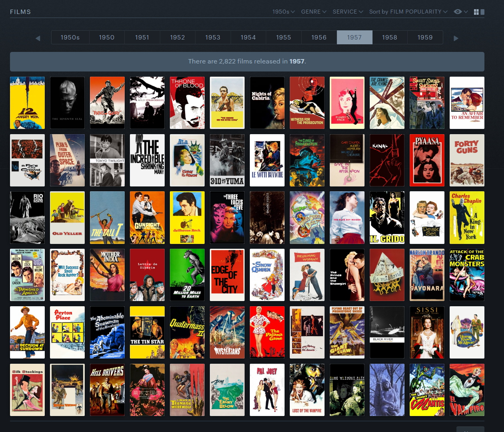Screen dimensions: 504x432
Task: Switch to the grid view layout icon
Action: coord(476,12)
